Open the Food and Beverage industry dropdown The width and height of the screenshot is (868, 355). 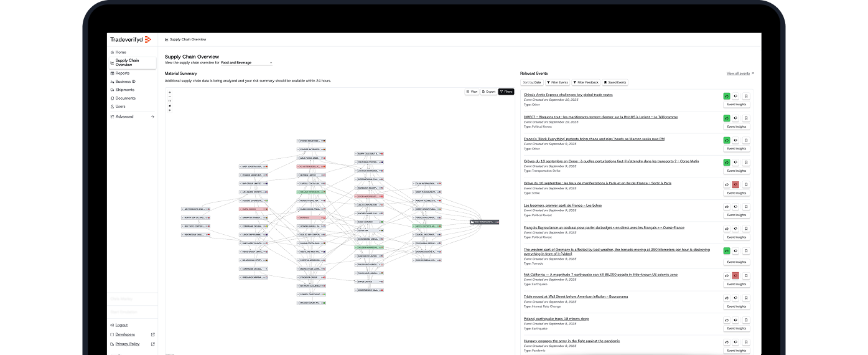tap(247, 63)
